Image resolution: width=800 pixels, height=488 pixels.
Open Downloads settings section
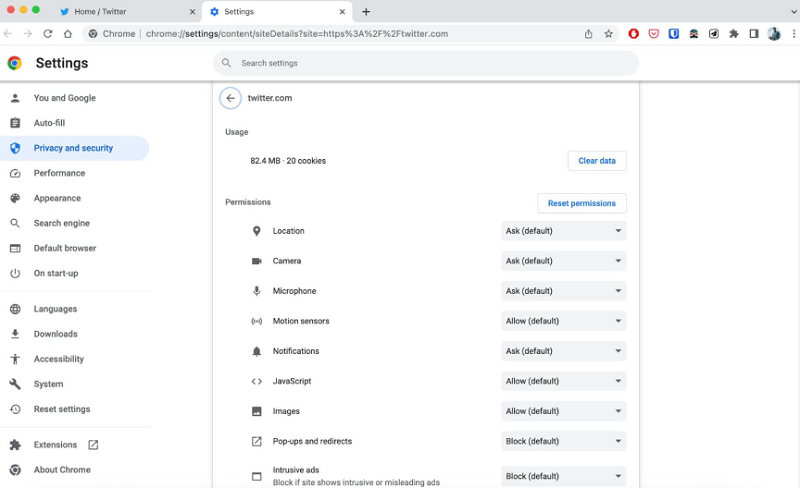tap(74, 334)
